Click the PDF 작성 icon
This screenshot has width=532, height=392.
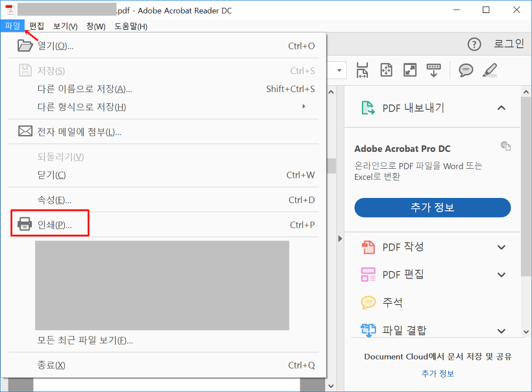[368, 247]
